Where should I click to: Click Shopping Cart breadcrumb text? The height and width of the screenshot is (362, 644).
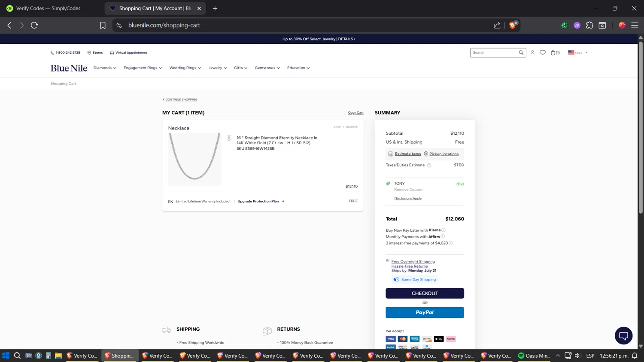pos(64,84)
